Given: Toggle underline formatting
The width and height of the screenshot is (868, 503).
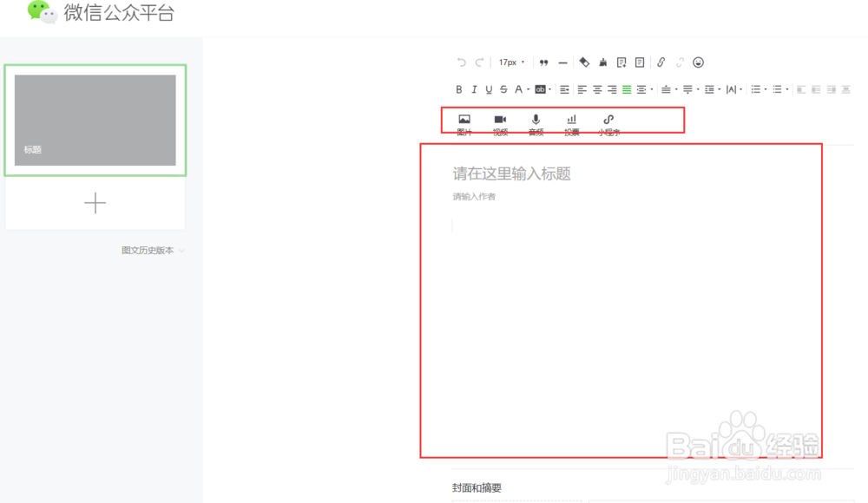Looking at the screenshot, I should pyautogui.click(x=489, y=88).
